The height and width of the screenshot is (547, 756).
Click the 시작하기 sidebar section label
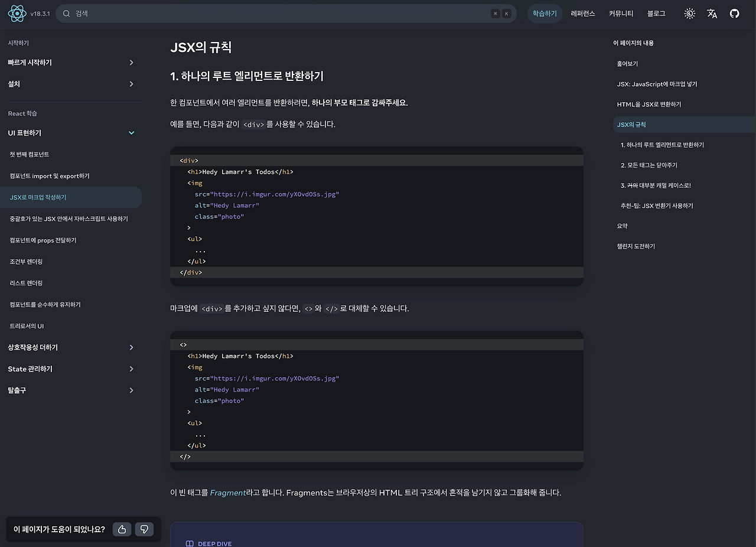coord(18,43)
